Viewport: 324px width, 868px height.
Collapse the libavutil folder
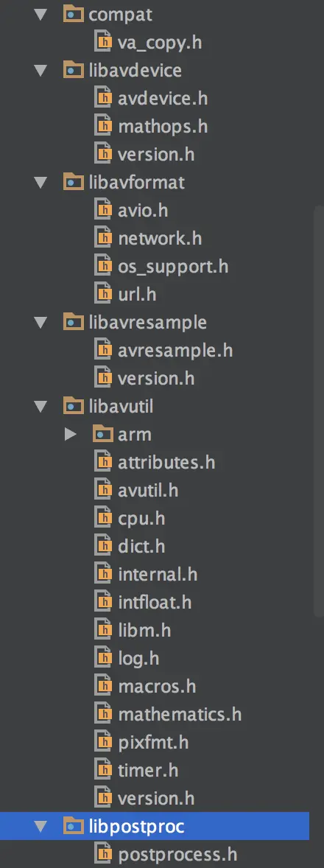[x=41, y=406]
